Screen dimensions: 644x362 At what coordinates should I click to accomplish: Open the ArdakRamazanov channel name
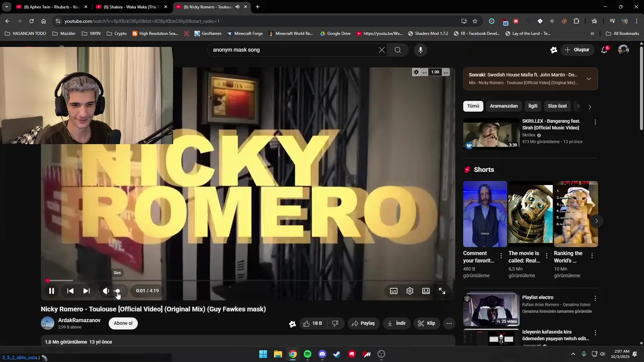click(79, 320)
